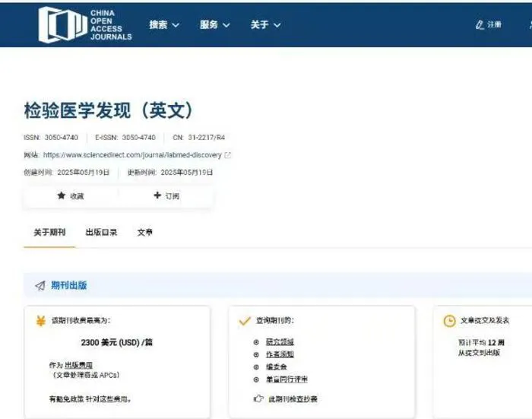Click the thumbs-up plagiarism check icon
Screen dimensions: 532x419
[x=258, y=398]
